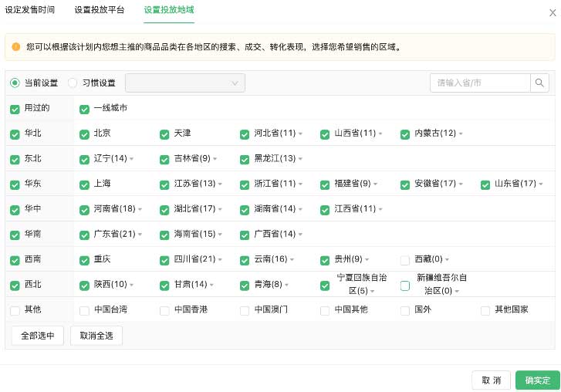Expand the 贵州(9) city list arrow
This screenshot has height=392, width=561.
pyautogui.click(x=367, y=260)
